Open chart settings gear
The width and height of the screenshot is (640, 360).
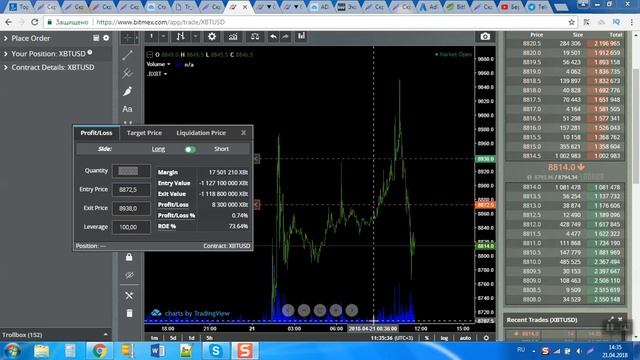[212, 36]
